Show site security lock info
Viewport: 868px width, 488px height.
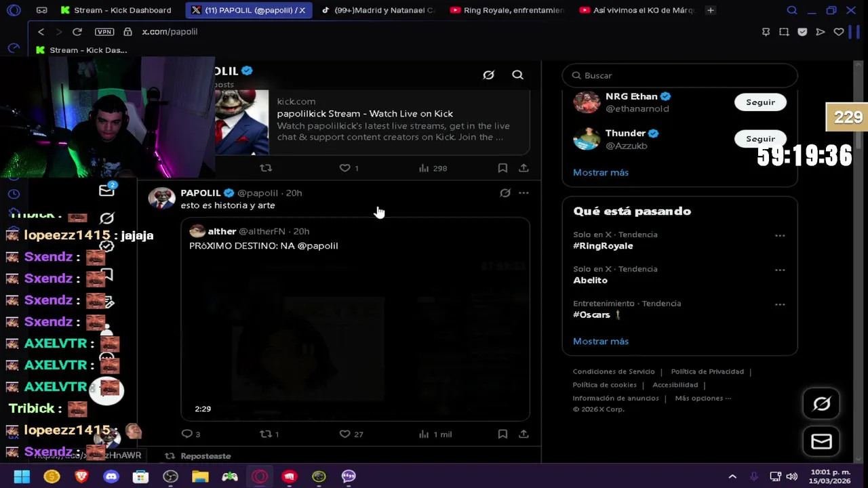pyautogui.click(x=127, y=32)
